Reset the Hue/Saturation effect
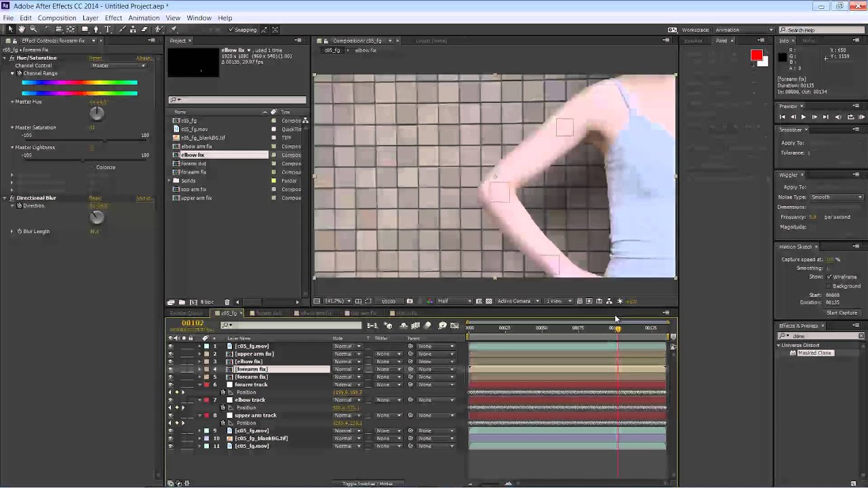 coord(96,58)
